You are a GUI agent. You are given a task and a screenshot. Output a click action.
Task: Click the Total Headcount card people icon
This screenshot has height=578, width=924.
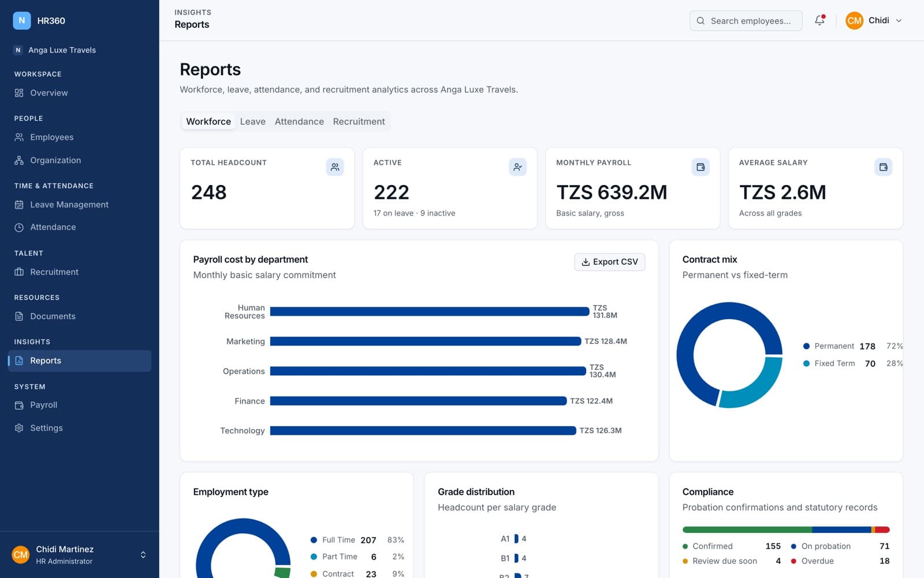click(335, 167)
